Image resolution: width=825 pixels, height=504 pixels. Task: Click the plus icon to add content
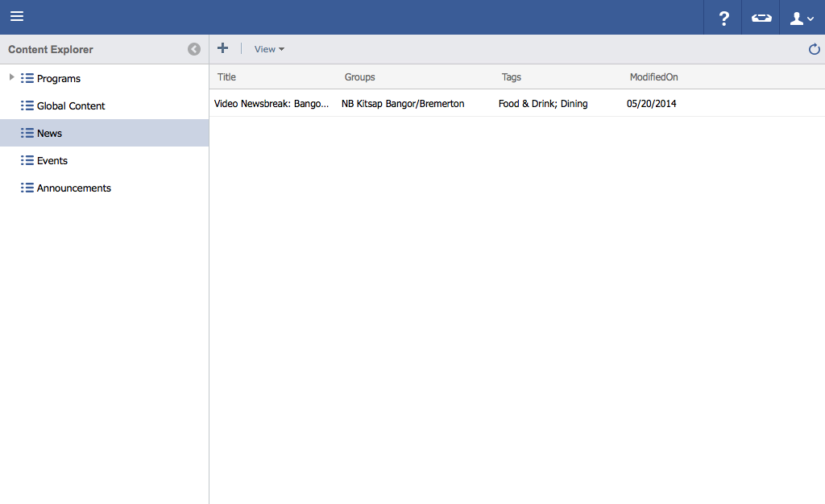223,48
